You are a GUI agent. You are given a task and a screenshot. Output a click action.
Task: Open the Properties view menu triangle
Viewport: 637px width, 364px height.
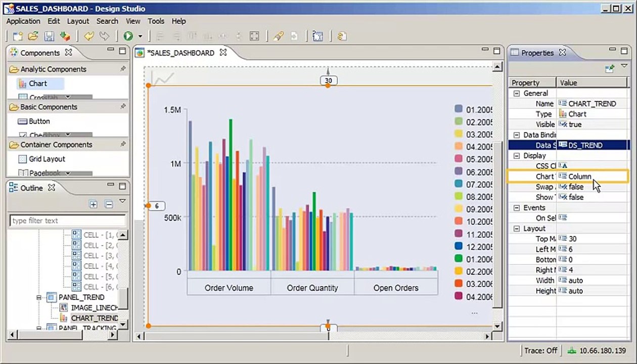[625, 66]
